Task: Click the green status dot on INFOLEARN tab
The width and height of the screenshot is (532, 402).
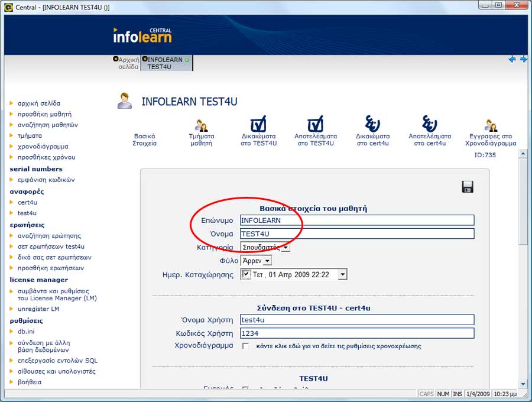Action: point(186,60)
